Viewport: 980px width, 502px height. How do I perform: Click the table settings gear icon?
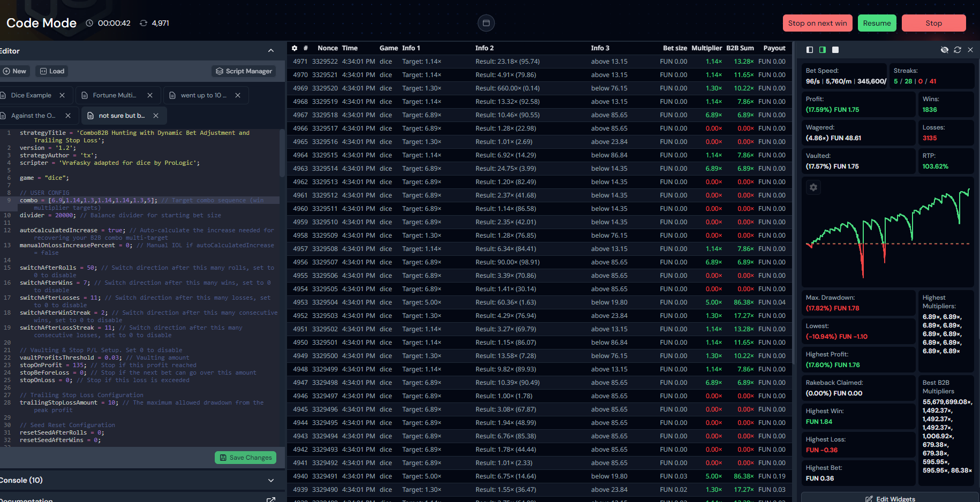[295, 48]
